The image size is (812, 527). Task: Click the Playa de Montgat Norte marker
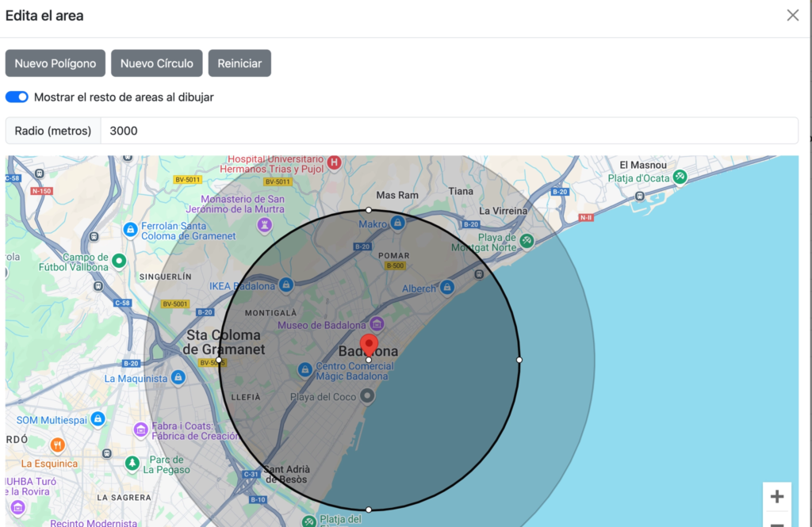click(x=527, y=241)
